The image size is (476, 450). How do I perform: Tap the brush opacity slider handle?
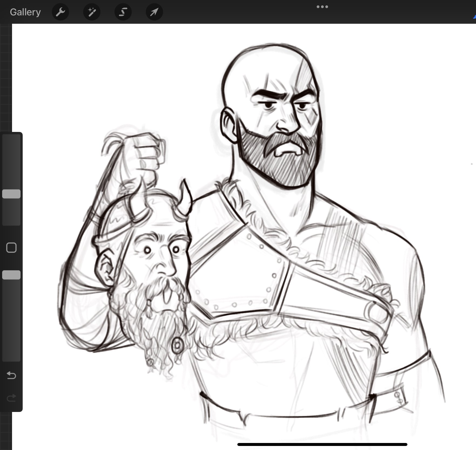click(11, 275)
